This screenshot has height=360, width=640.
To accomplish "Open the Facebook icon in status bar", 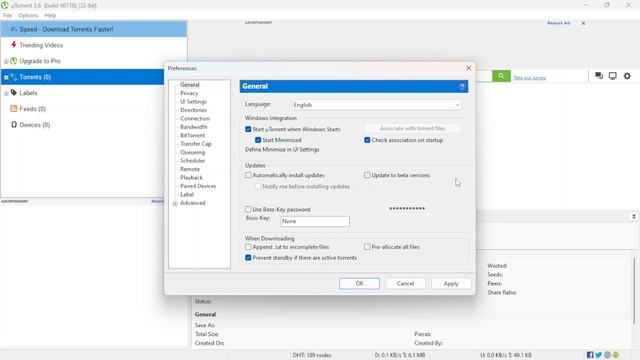I will [x=590, y=355].
